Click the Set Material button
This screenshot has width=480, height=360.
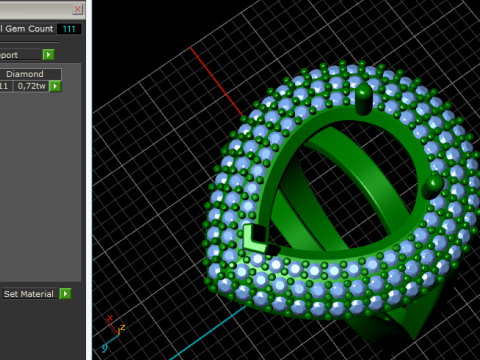(29, 294)
